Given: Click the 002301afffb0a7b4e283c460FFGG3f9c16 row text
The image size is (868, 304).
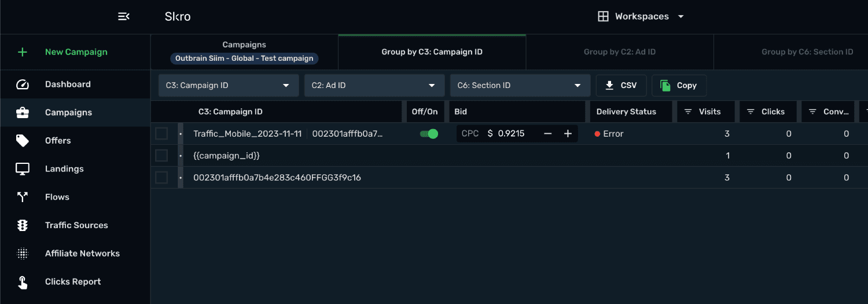Looking at the screenshot, I should click(x=277, y=178).
